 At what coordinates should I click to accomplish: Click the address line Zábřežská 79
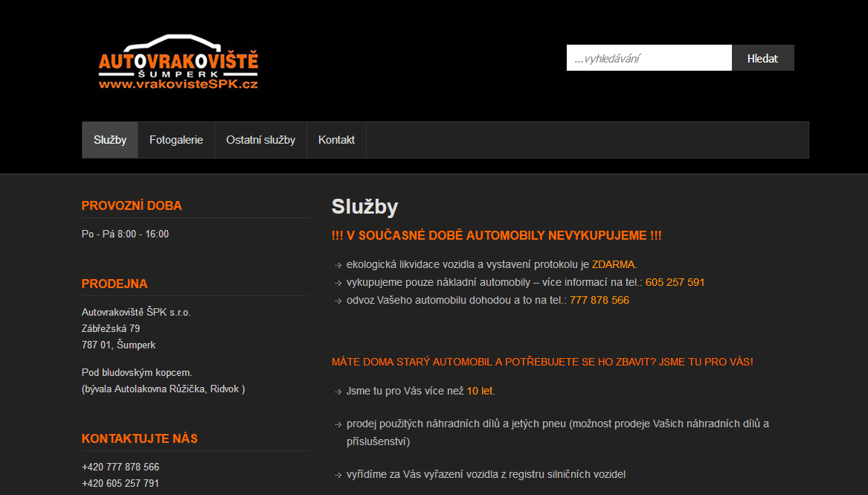(111, 328)
